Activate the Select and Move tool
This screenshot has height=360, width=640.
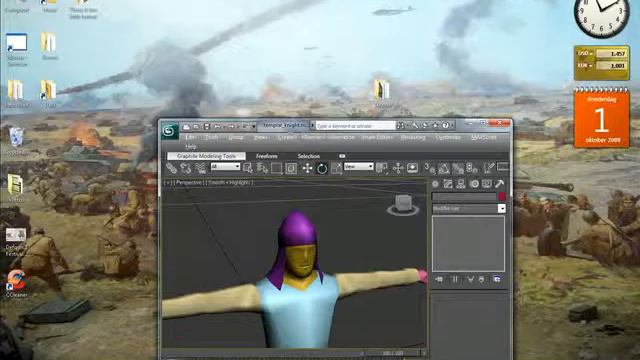[307, 168]
